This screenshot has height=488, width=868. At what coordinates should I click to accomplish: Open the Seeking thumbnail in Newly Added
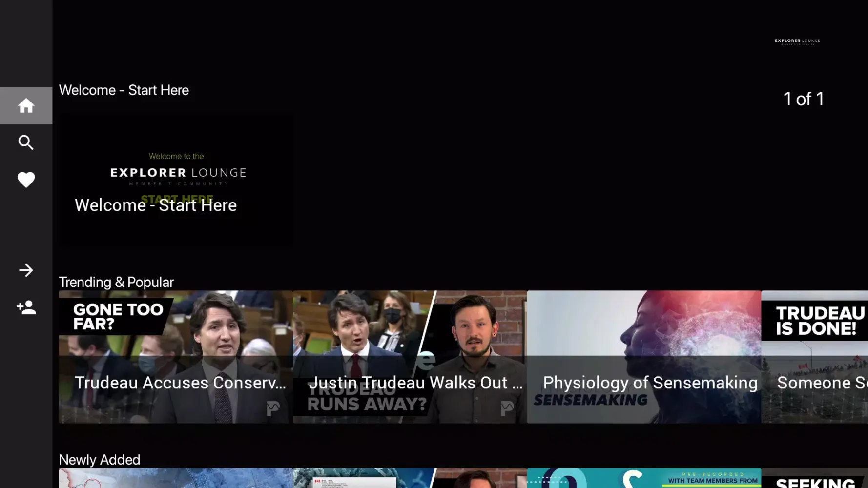pos(815,478)
